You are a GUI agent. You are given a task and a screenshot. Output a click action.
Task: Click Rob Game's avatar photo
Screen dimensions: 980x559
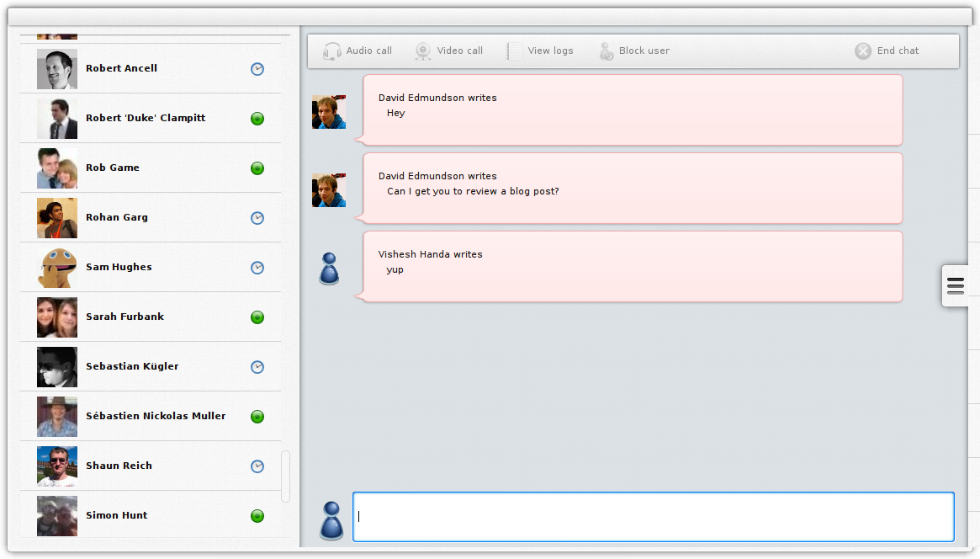pyautogui.click(x=57, y=168)
